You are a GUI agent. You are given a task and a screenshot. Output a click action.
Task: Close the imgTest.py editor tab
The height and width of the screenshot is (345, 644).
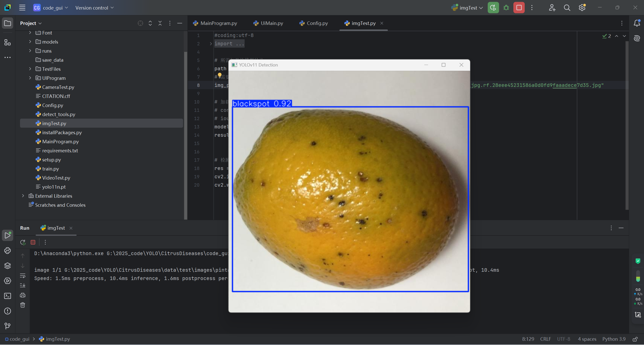coord(382,23)
